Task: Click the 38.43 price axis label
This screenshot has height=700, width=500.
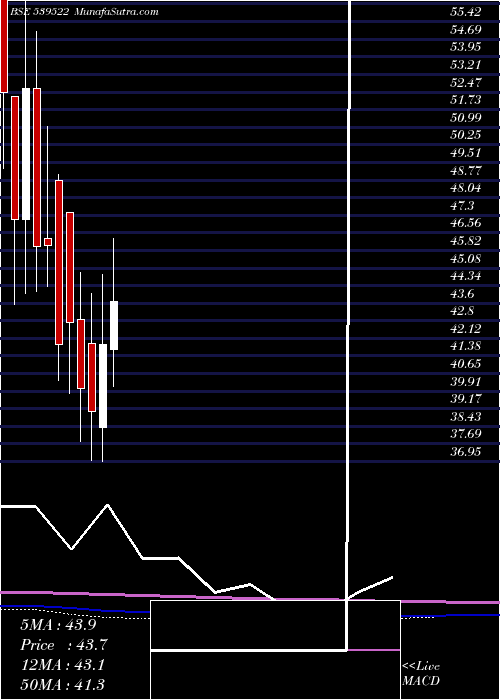Action: (466, 417)
